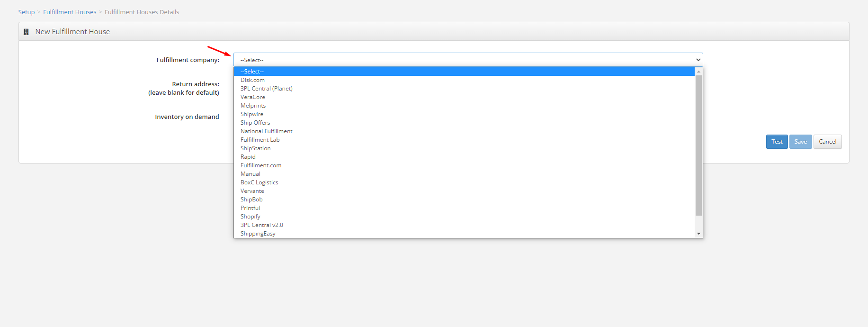This screenshot has height=327, width=868.
Task: Click the Fulfillment company label
Action: 188,60
